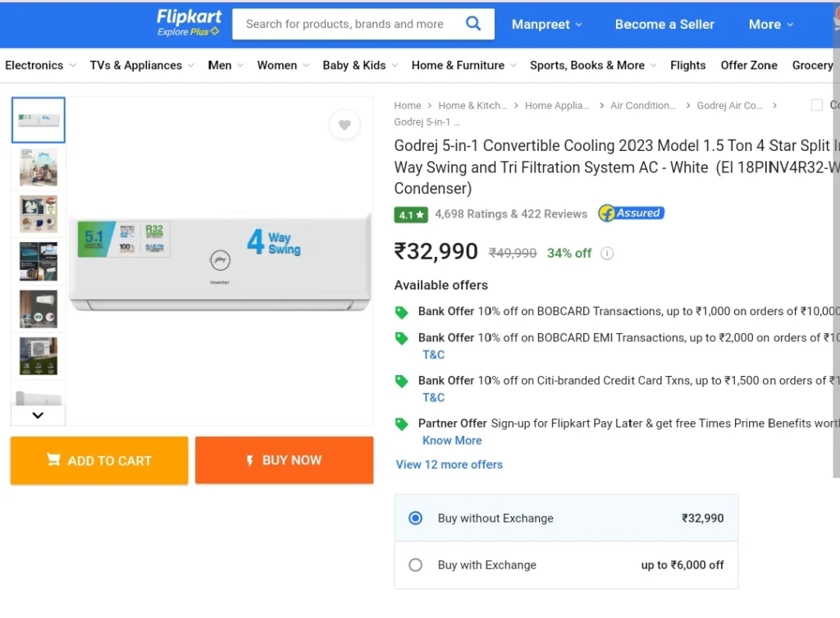The width and height of the screenshot is (840, 618).
Task: Open the Flipkart Explore Plus logo
Action: tap(189, 24)
